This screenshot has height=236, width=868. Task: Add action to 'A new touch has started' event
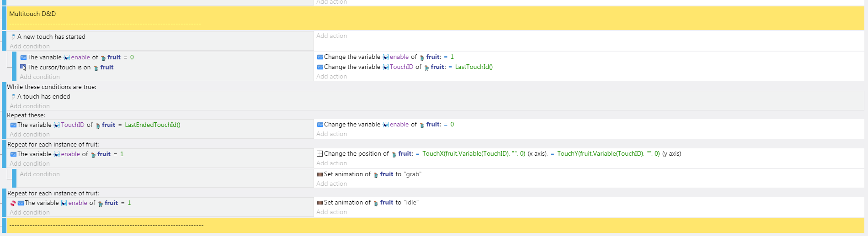(332, 36)
